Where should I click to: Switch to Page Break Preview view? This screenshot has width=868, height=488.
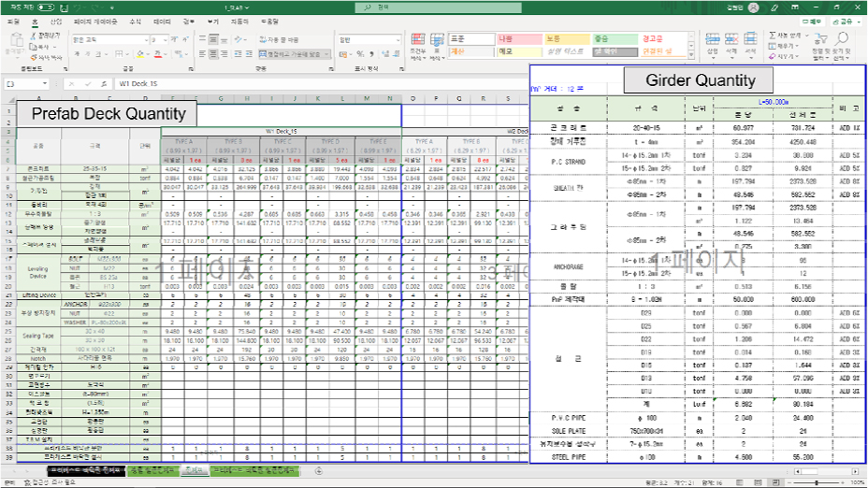(776, 482)
